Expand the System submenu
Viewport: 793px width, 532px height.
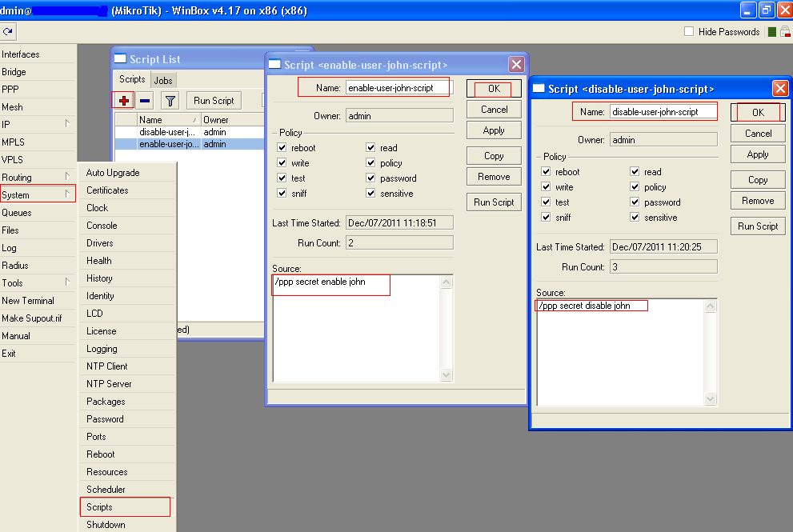click(67, 194)
